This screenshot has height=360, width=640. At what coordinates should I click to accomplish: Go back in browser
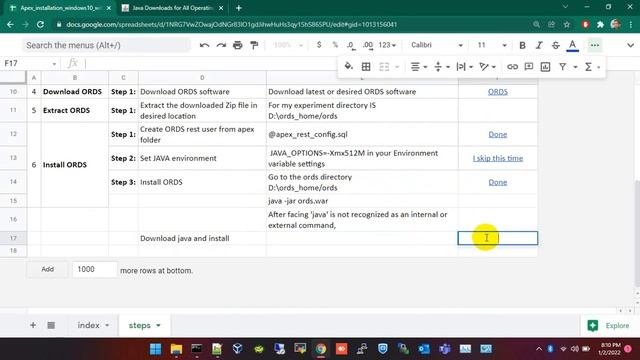pyautogui.click(x=10, y=24)
